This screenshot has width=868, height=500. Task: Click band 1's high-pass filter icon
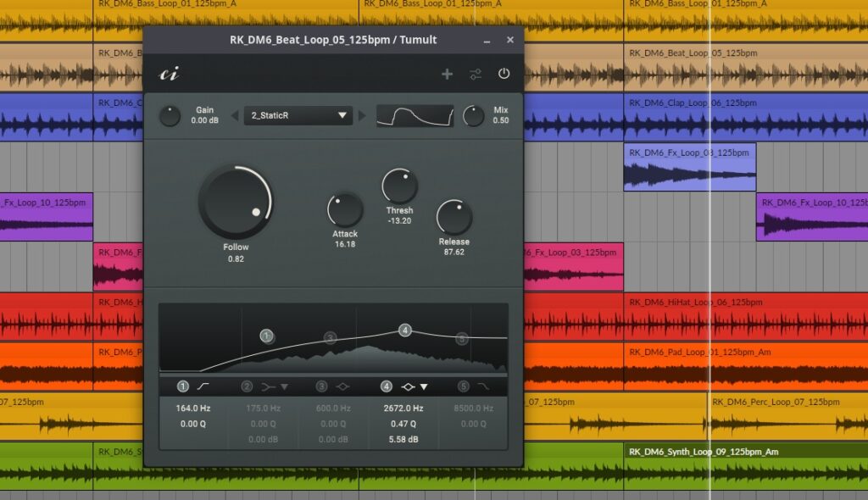click(203, 386)
